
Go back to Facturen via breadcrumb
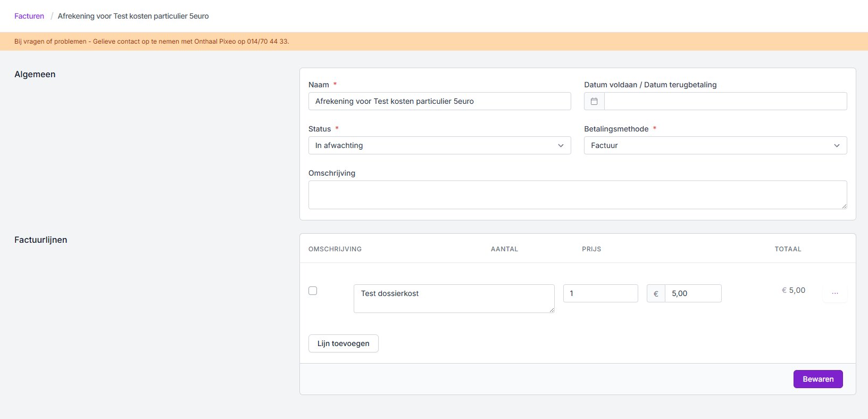pos(29,16)
